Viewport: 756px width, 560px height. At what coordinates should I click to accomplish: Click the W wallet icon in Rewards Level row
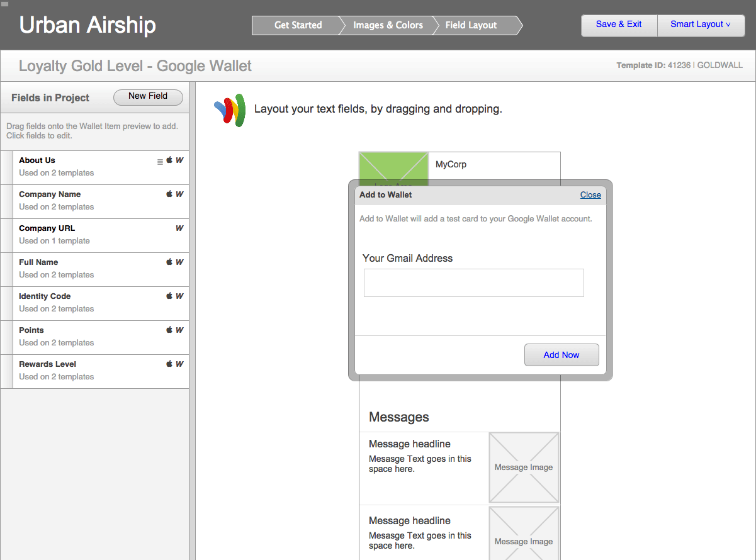point(179,364)
